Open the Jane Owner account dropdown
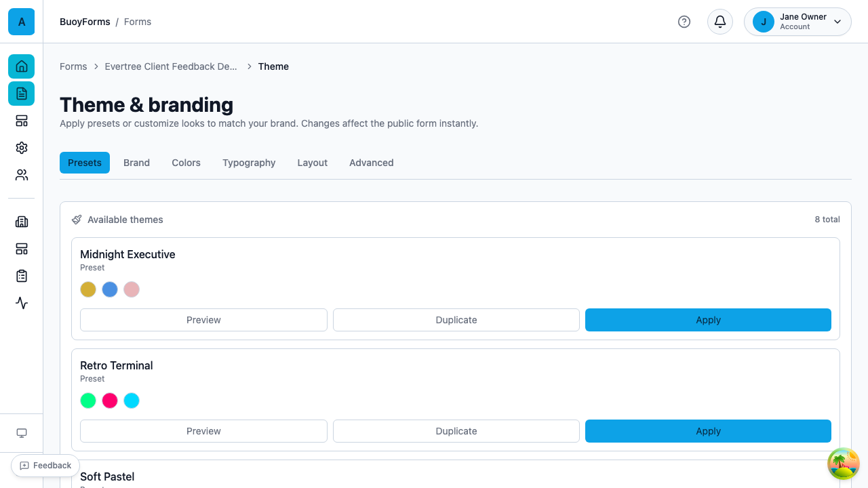 pos(797,22)
